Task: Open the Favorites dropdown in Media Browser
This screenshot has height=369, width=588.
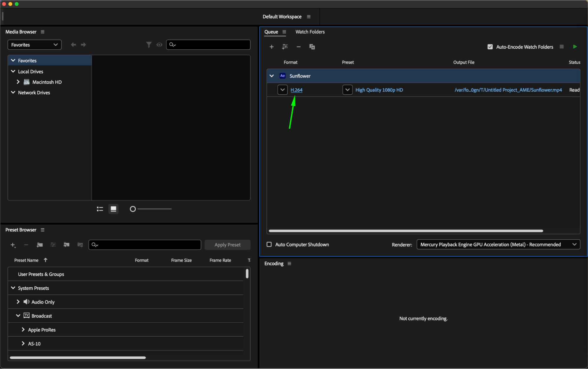Action: coord(34,45)
